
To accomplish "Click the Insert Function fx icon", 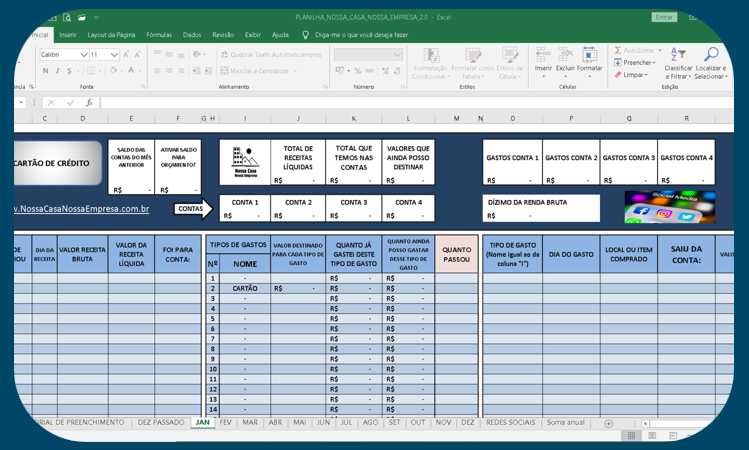I will pyautogui.click(x=89, y=102).
